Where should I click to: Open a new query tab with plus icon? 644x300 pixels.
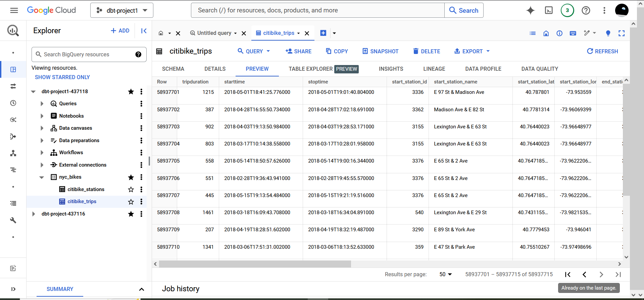(323, 33)
